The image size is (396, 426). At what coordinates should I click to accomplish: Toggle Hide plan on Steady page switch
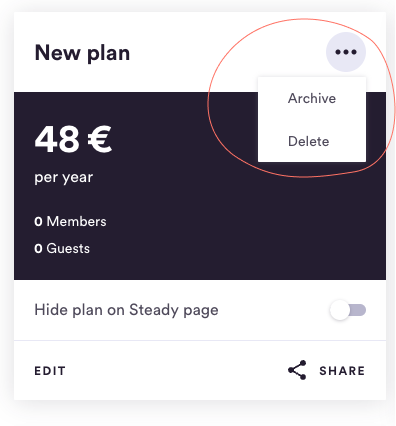348,310
